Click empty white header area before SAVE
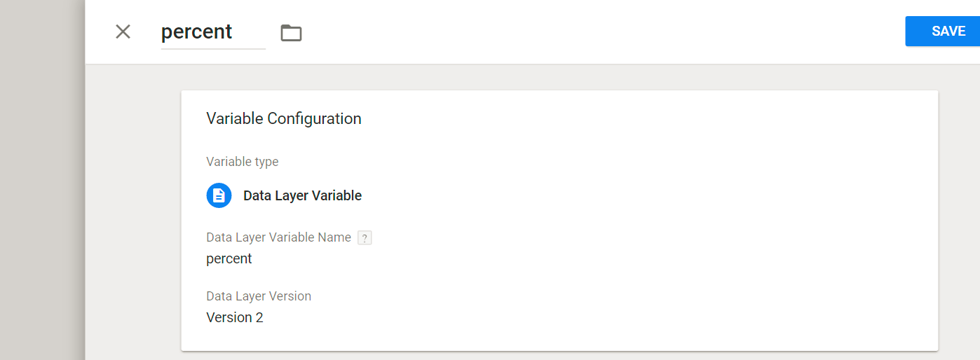Viewport: 980px width, 360px height. click(x=596, y=32)
